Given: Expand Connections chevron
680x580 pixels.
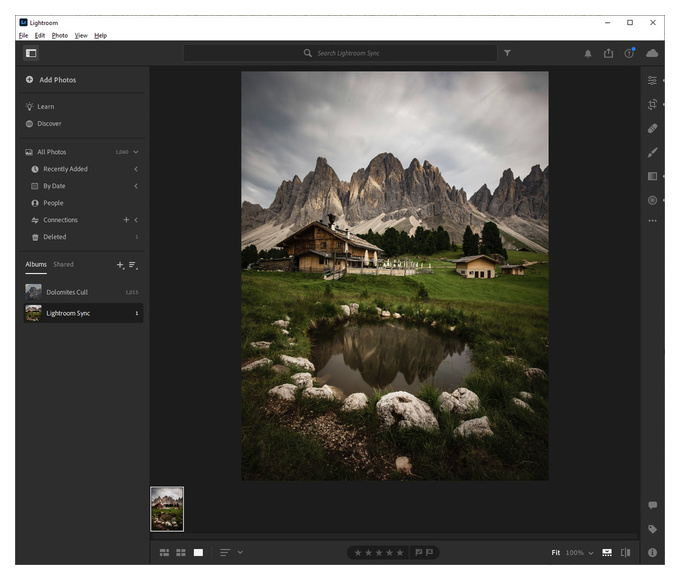Looking at the screenshot, I should (x=136, y=220).
